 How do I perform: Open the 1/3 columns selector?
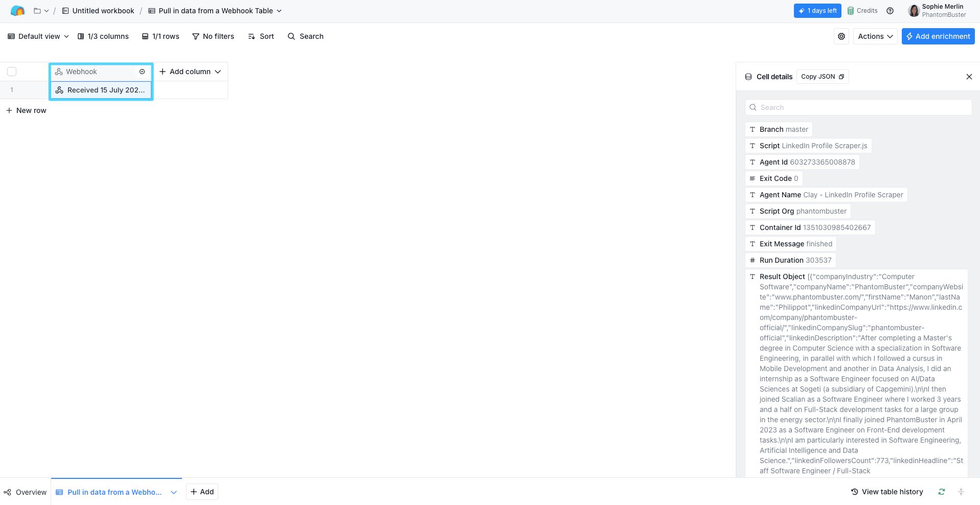[x=103, y=36]
